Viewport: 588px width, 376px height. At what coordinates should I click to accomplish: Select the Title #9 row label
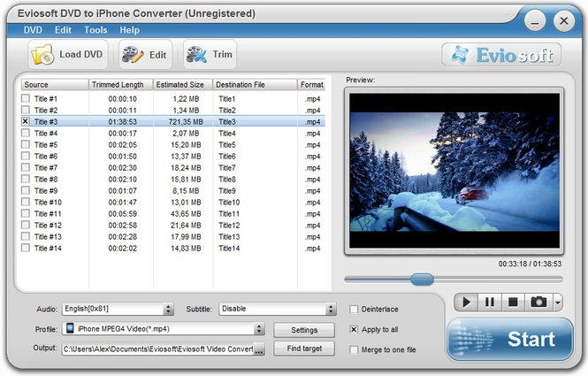click(x=46, y=190)
